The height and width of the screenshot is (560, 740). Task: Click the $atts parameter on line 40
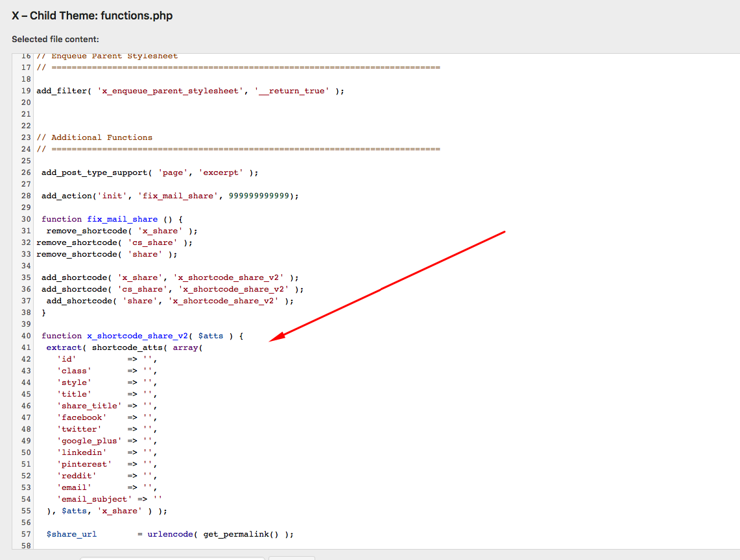(x=211, y=336)
